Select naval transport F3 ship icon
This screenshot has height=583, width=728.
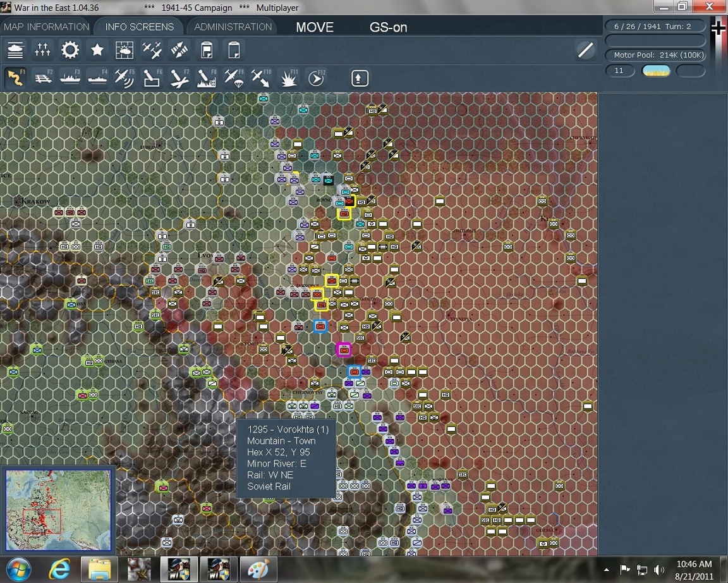[70, 78]
